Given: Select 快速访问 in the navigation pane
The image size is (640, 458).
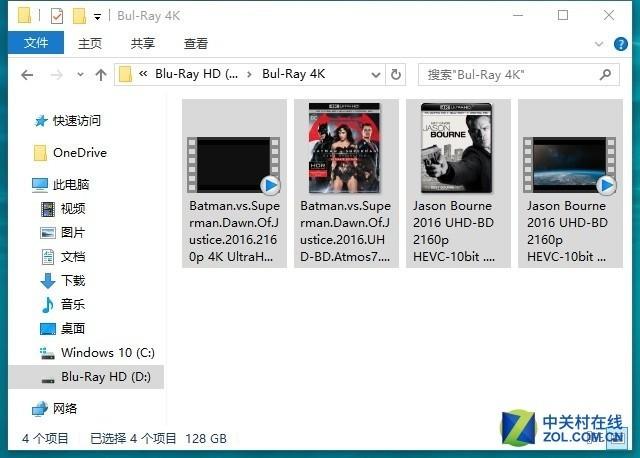Looking at the screenshot, I should pos(77,120).
